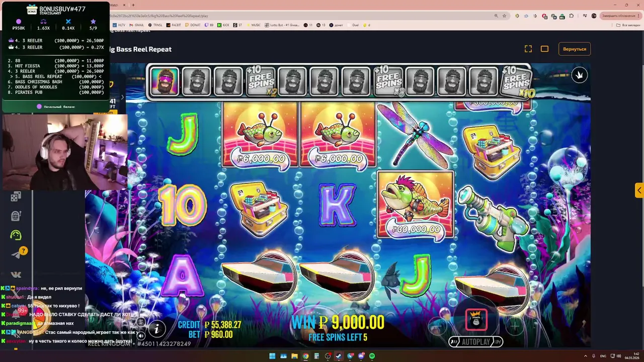
Task: Open TRNSL bookmark
Action: [x=155, y=25]
